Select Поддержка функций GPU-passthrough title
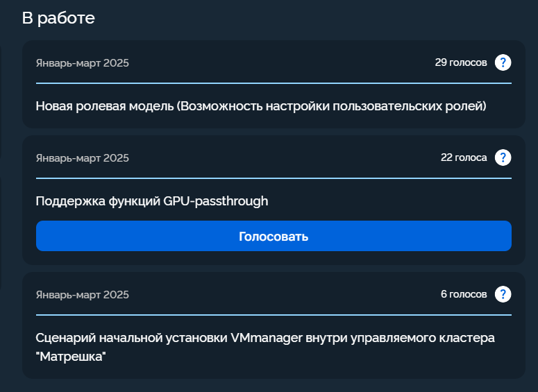The image size is (538, 392). [x=152, y=201]
